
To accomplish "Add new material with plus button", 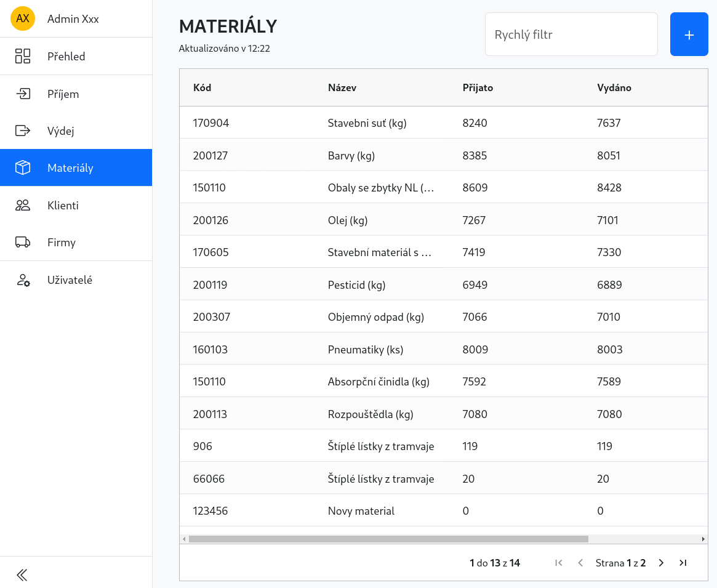I will [689, 34].
